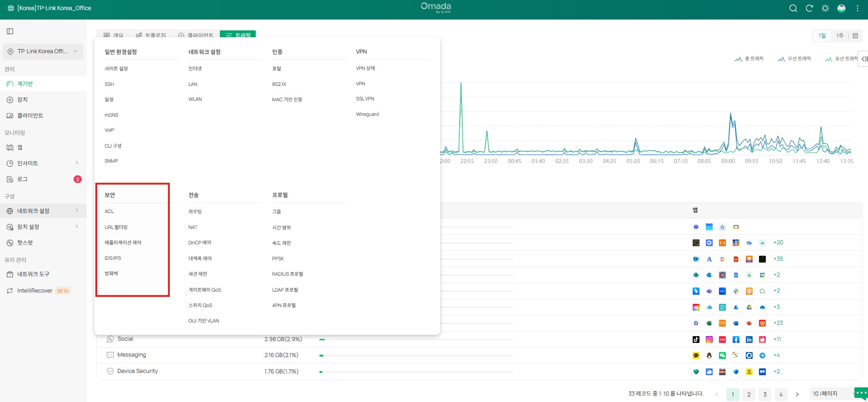
Task: Collapse the sidebar with the panel icon
Action: coord(10,31)
